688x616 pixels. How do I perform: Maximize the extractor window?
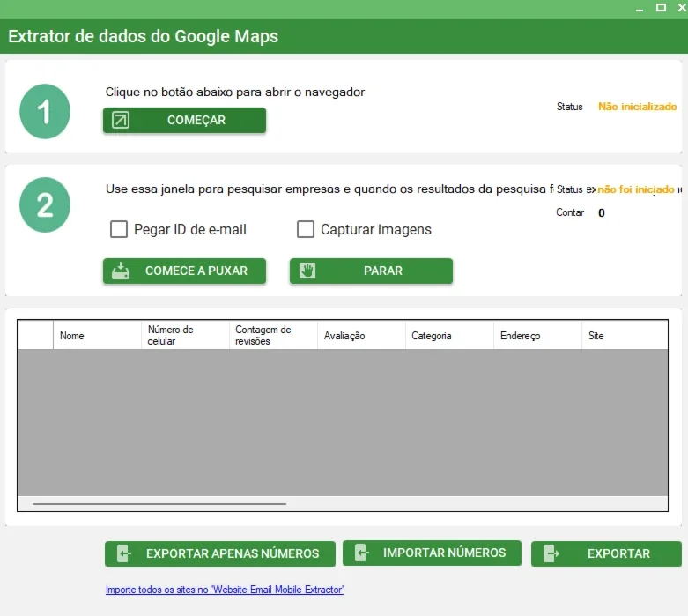tap(661, 7)
